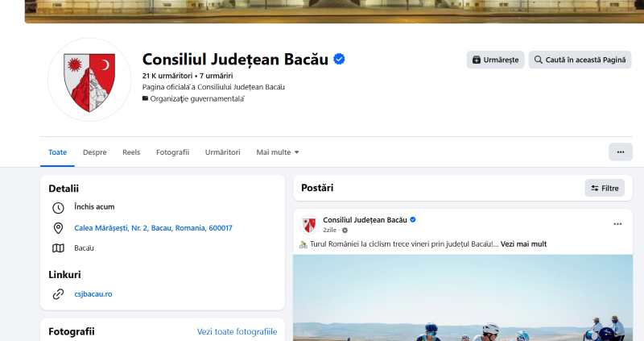Viewport: 644px width, 341px height.
Task: Click the map icon beside Bacău
Action: pos(58,248)
